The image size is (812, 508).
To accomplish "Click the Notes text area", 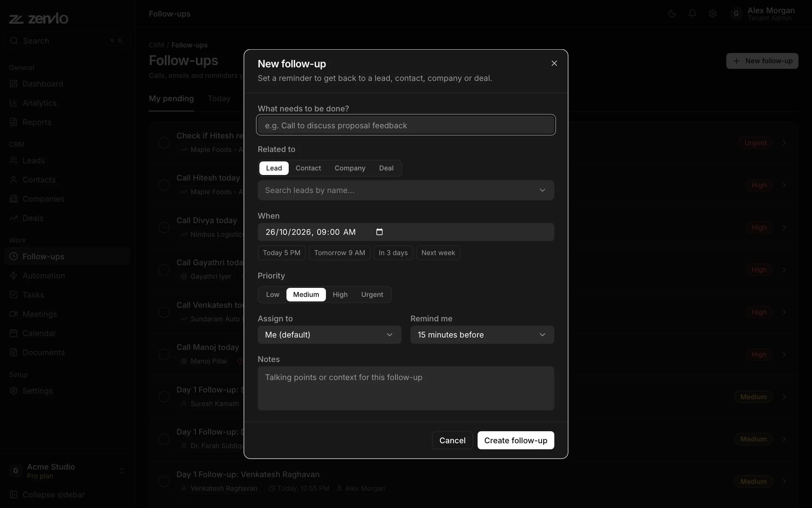I will (406, 388).
